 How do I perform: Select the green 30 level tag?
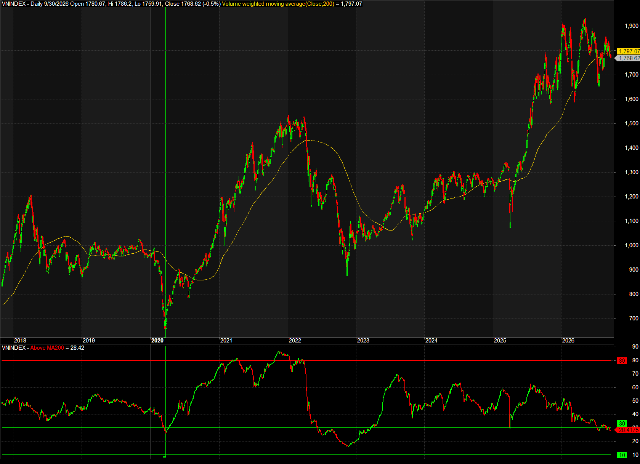[x=622, y=424]
